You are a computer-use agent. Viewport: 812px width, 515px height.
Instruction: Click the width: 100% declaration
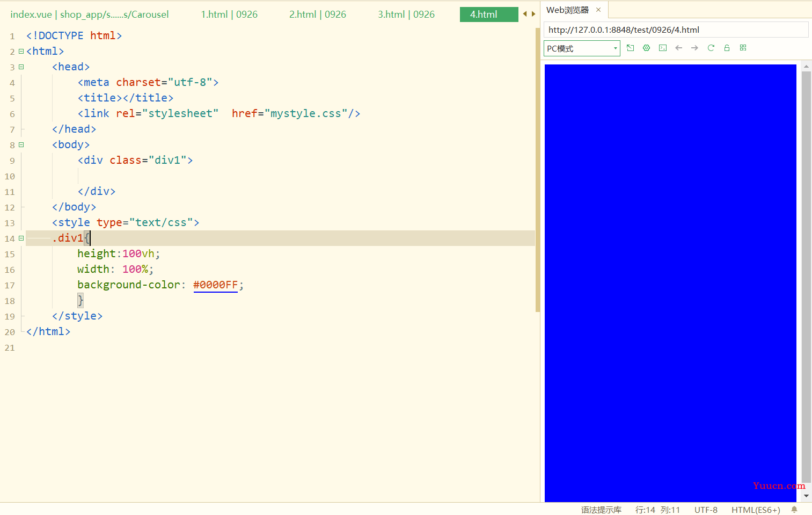(115, 269)
